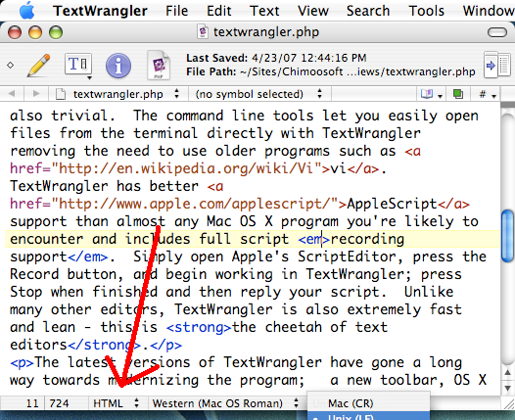Go to next document arrow
Image resolution: width=515 pixels, height=420 pixels.
pos(36,94)
